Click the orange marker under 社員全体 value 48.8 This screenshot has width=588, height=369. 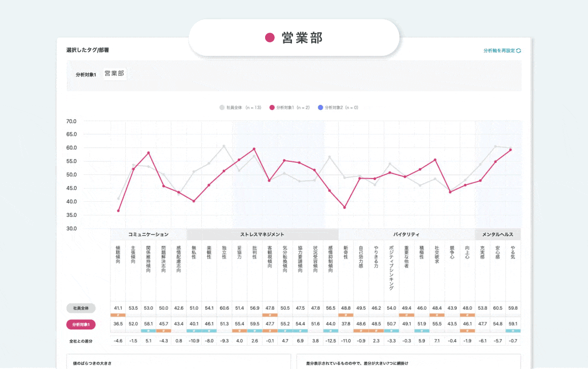[x=346, y=315]
